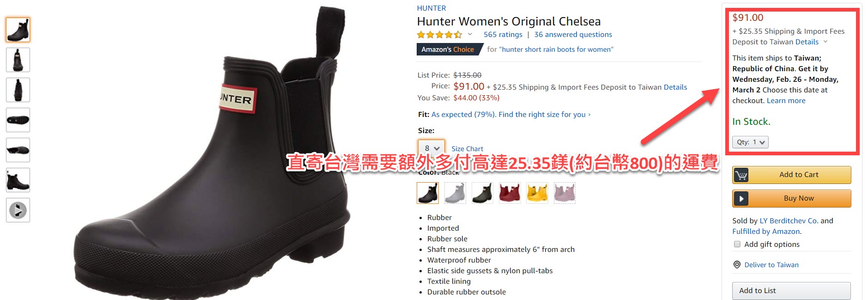Viewport: 868px width, 300px height.
Task: Expand the shipping Details chevron in buy box
Action: [x=826, y=42]
